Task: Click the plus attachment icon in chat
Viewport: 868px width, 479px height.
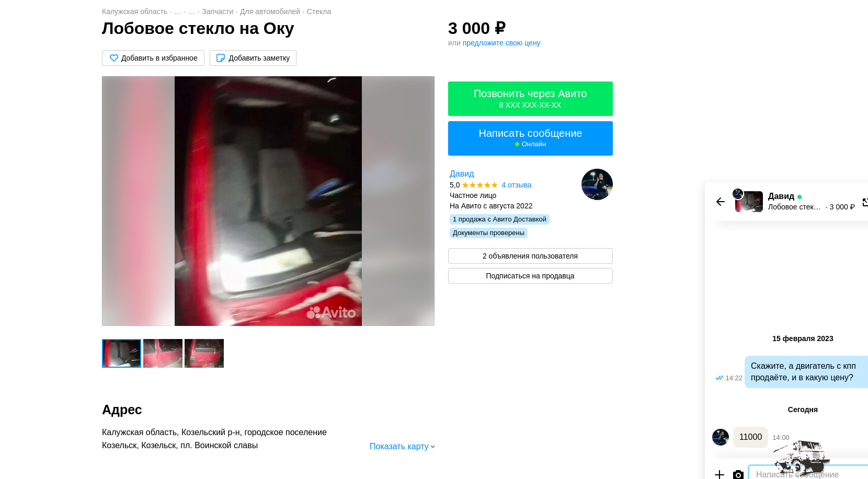Action: pos(719,474)
